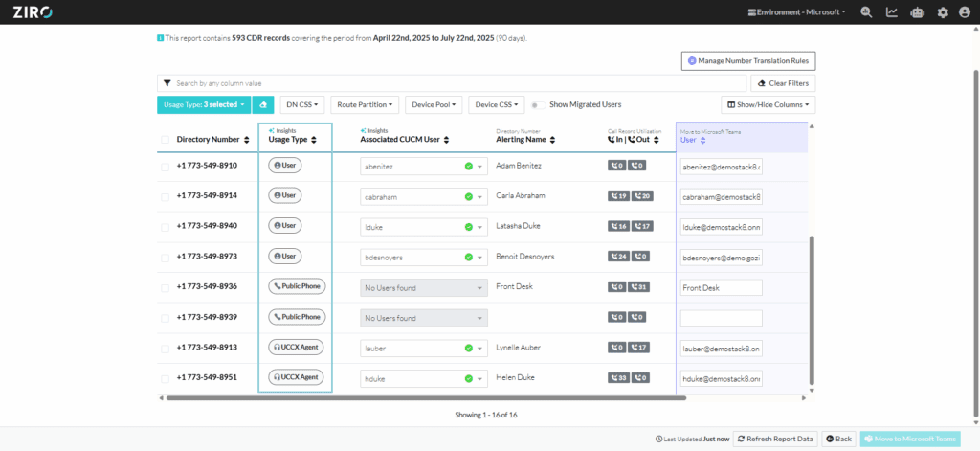Screen dimensions: 980x451
Task: Click the Showing 1 - 16 of 16 text
Action: coord(485,415)
